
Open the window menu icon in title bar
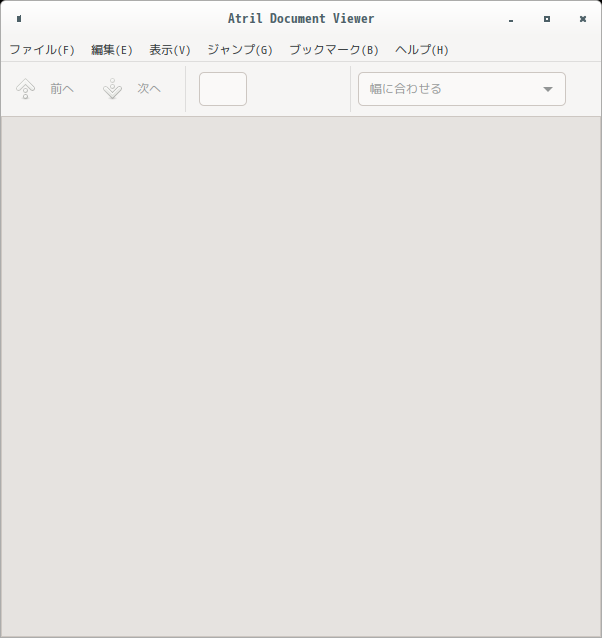[x=19, y=19]
